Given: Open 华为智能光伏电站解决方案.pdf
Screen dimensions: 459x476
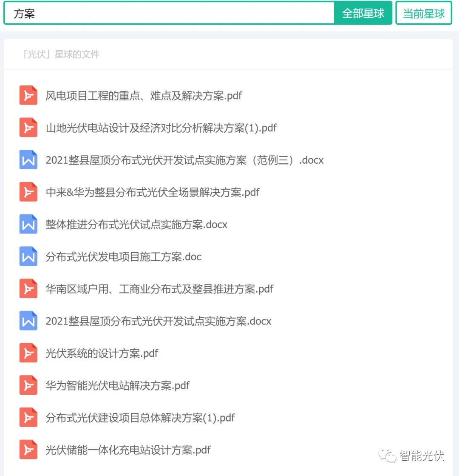Looking at the screenshot, I should pos(117,385).
